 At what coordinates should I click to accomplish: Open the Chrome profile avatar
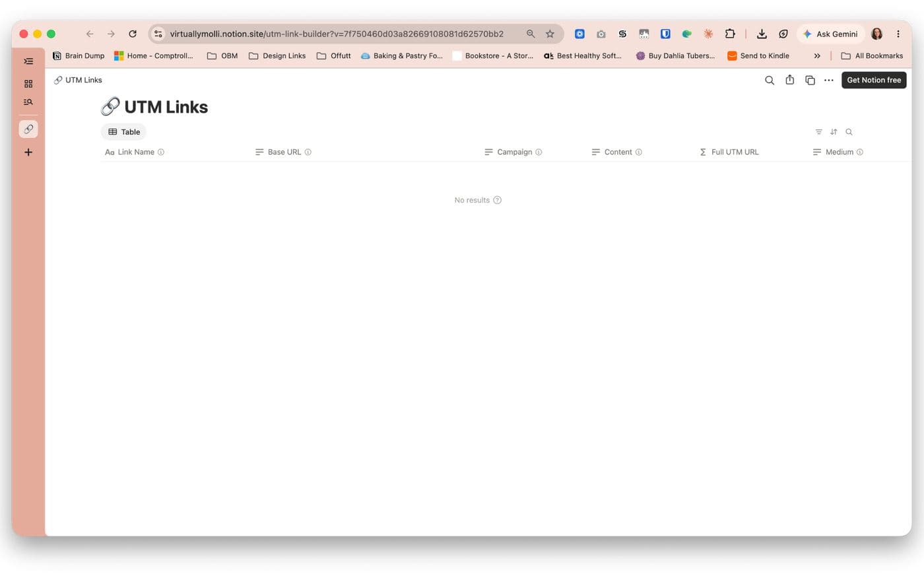pos(877,34)
